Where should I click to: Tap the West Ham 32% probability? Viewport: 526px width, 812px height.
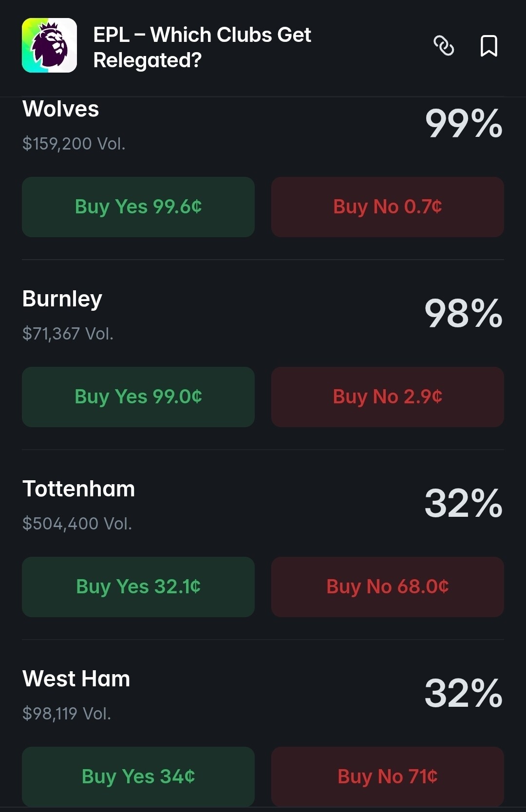coord(463,693)
